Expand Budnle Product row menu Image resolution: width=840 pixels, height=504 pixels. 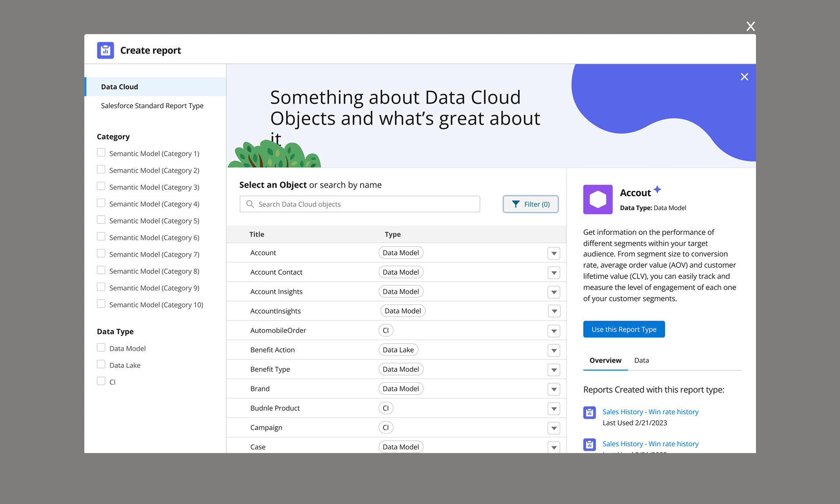554,409
